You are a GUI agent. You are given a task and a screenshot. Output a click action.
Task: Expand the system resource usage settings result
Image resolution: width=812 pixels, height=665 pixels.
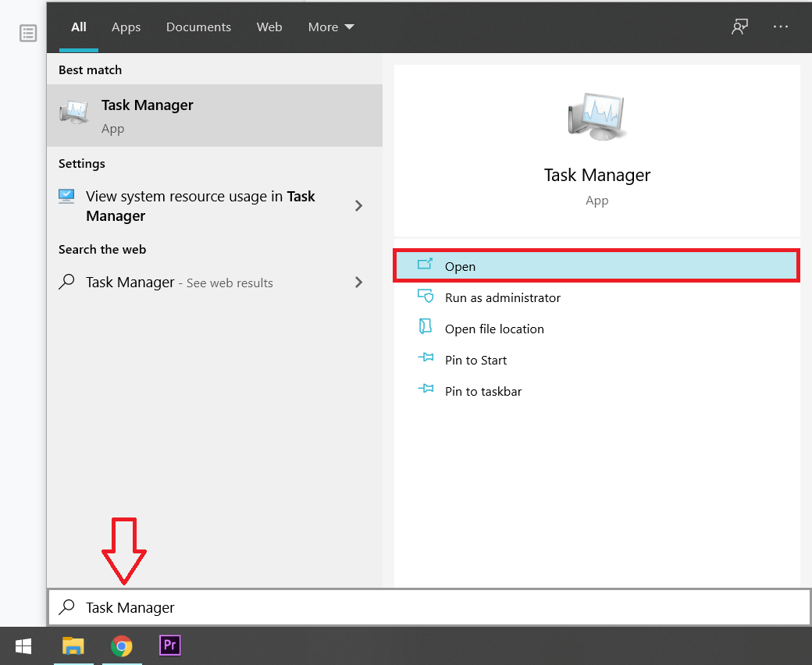coord(358,205)
